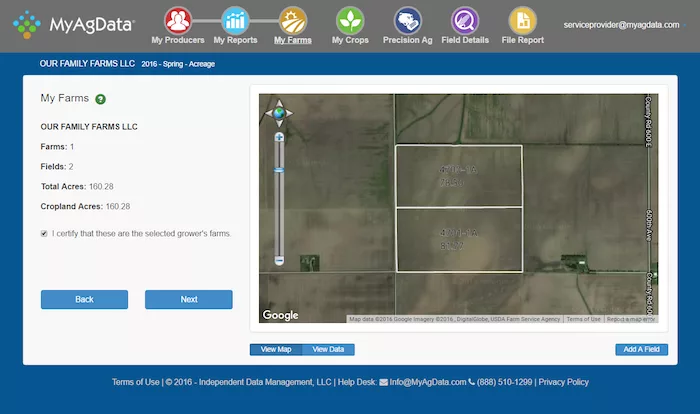Image resolution: width=700 pixels, height=414 pixels.
Task: Open the Precision Ag tractor icon
Action: pyautogui.click(x=408, y=21)
